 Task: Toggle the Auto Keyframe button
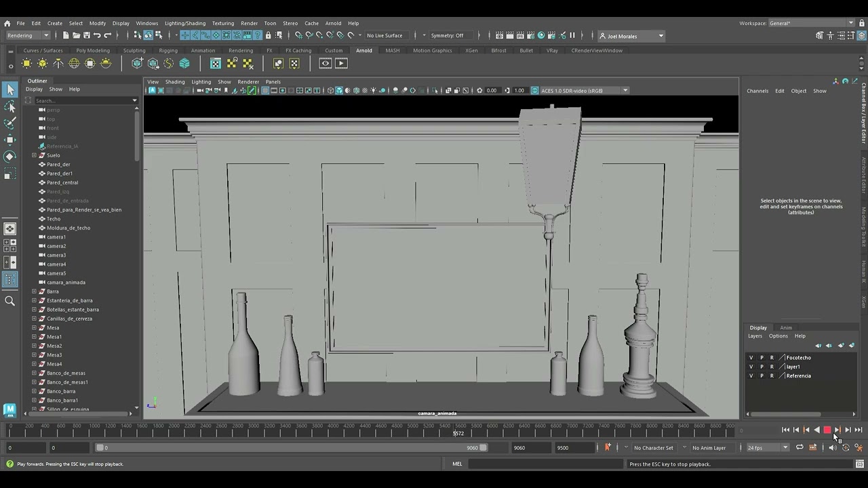coord(846,448)
